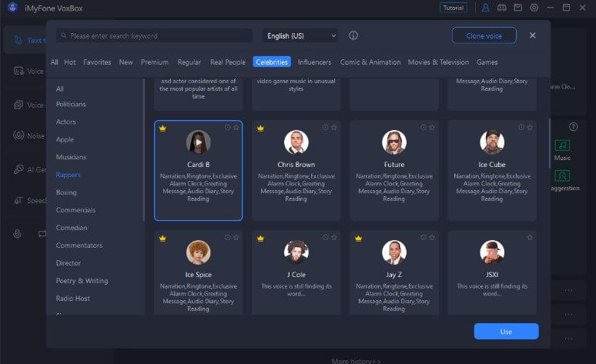Image resolution: width=596 pixels, height=364 pixels.
Task: Open the user account icon
Action: (485, 8)
